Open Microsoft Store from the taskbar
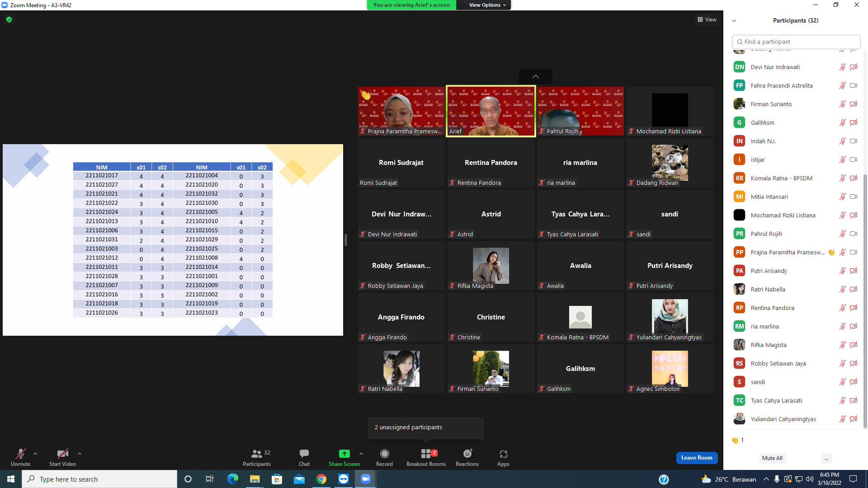This screenshot has height=488, width=868. pos(277,479)
